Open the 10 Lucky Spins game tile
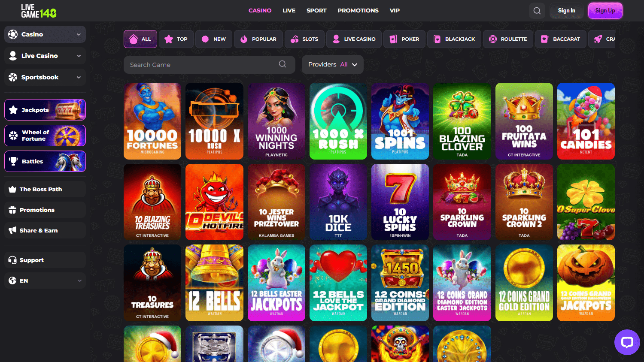Screen dimensions: 644x362 pos(400,202)
